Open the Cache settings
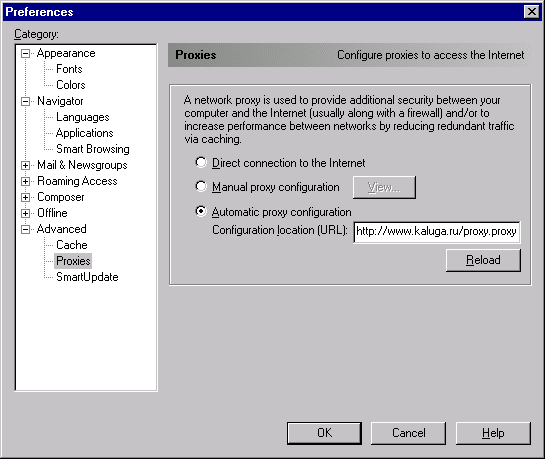545x459 pixels. coord(72,245)
